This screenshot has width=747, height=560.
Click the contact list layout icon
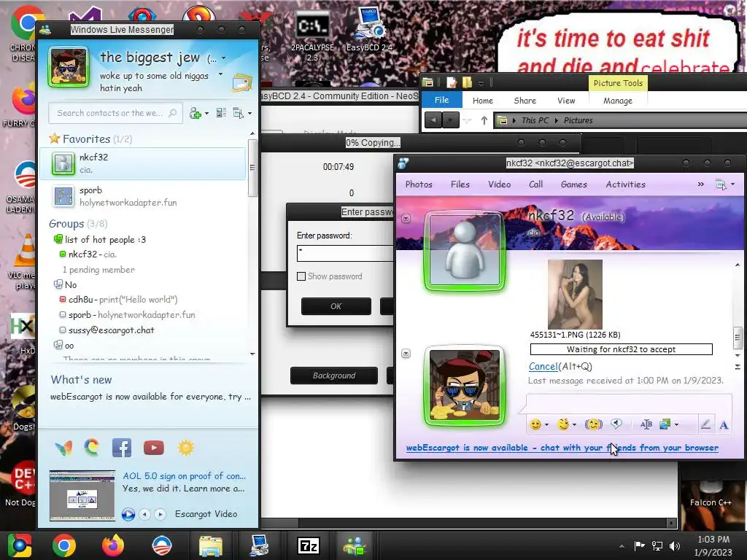click(x=221, y=113)
